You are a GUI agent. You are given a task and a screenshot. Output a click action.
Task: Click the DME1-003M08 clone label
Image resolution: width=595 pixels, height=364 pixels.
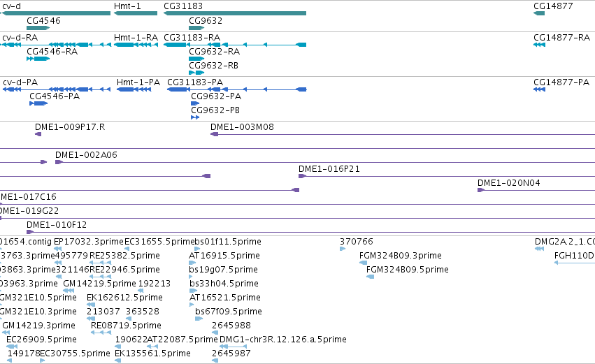pyautogui.click(x=242, y=127)
